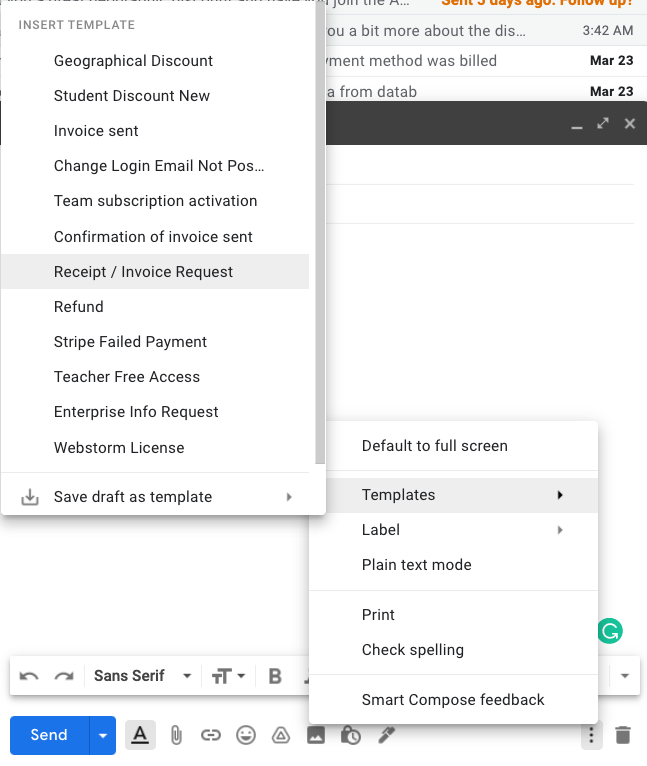The width and height of the screenshot is (647, 766).
Task: Select Print from the menu
Action: pyautogui.click(x=453, y=615)
